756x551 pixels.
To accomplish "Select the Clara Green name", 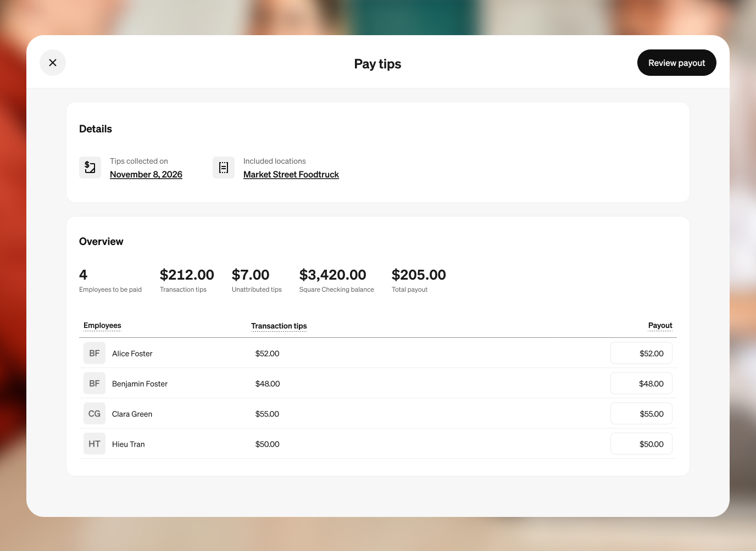I will (132, 414).
